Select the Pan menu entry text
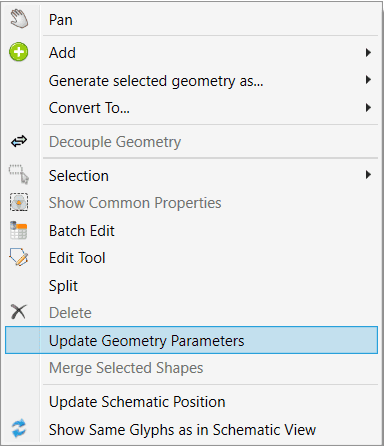384x446 pixels. tap(61, 20)
